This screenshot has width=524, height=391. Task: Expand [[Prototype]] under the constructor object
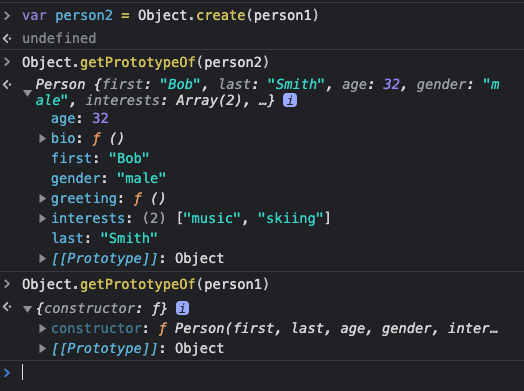click(42, 349)
